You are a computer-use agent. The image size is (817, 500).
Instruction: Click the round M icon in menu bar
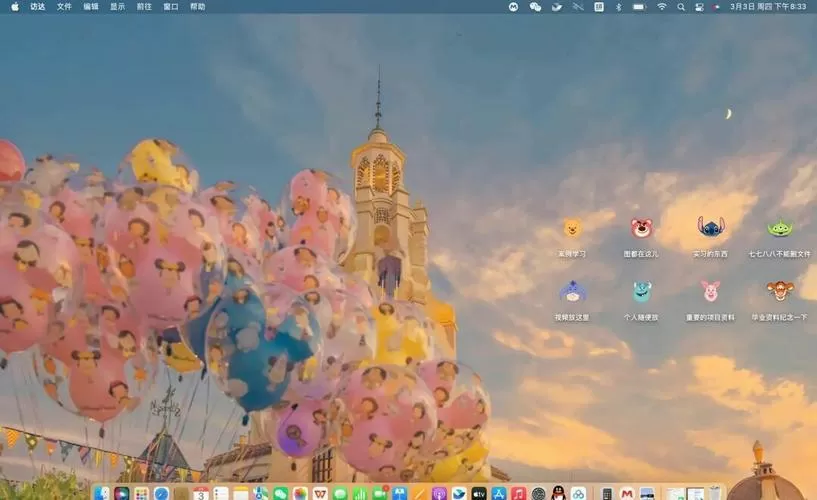point(514,7)
